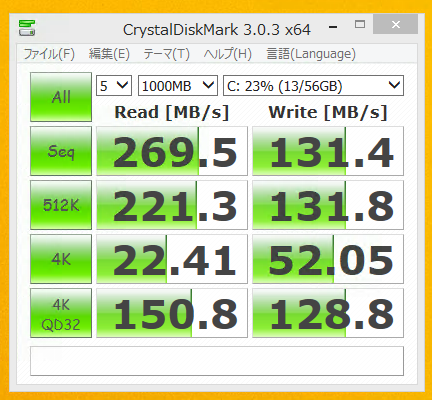Run all benchmarks with All button
The height and width of the screenshot is (400, 432).
(61, 97)
